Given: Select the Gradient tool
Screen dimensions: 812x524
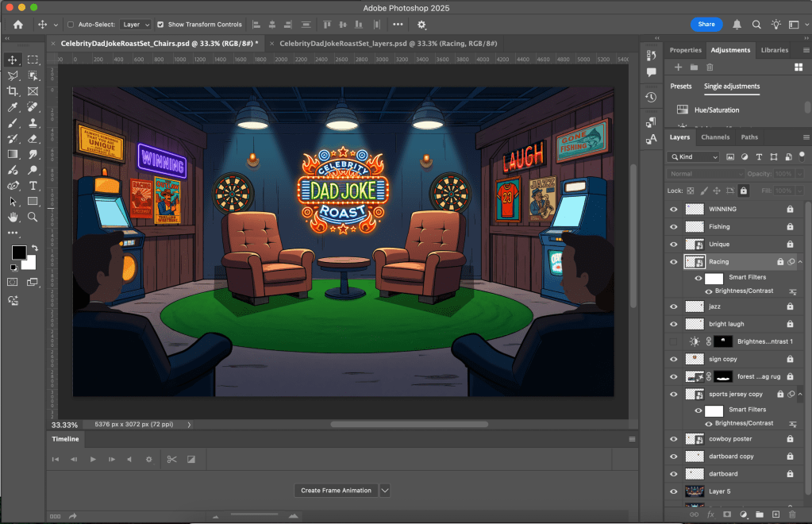Looking at the screenshot, I should (x=13, y=154).
